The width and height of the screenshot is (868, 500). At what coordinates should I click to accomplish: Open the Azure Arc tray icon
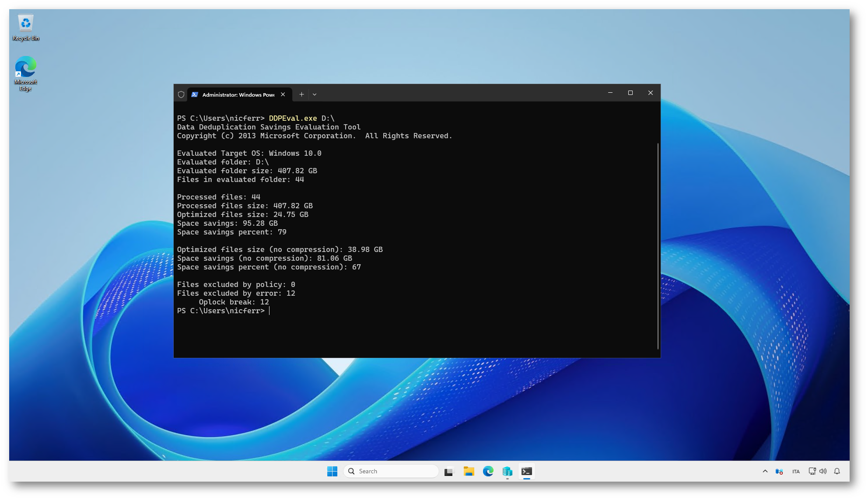coord(779,471)
